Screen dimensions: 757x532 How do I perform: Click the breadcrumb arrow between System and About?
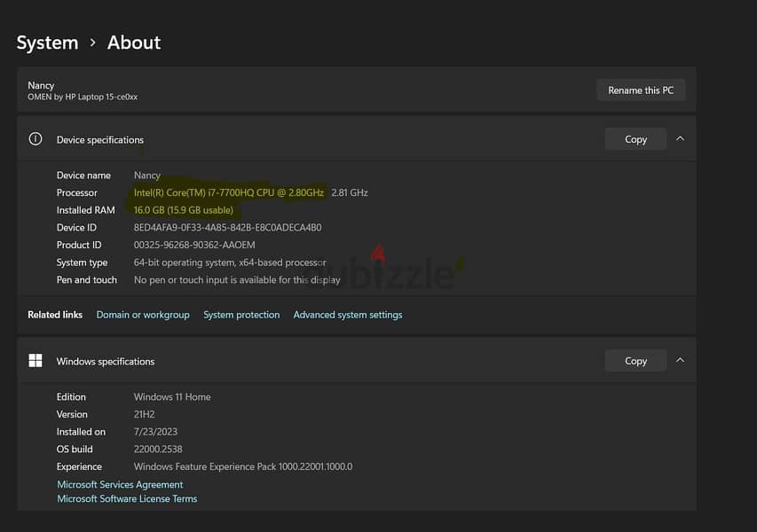click(92, 43)
